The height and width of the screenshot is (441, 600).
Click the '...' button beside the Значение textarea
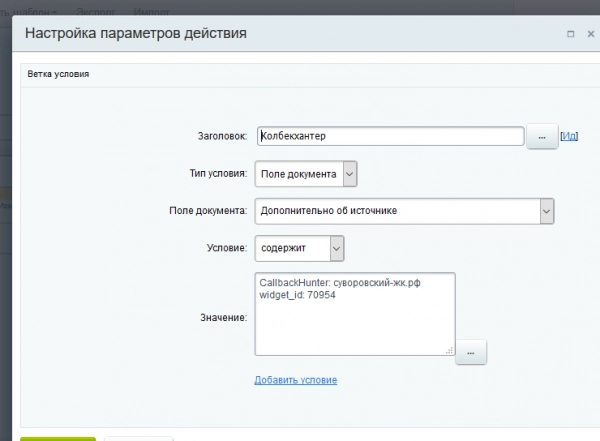point(470,351)
